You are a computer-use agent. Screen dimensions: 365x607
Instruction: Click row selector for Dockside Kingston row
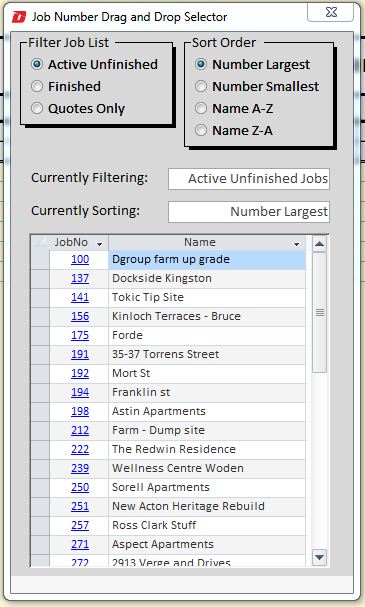point(40,278)
